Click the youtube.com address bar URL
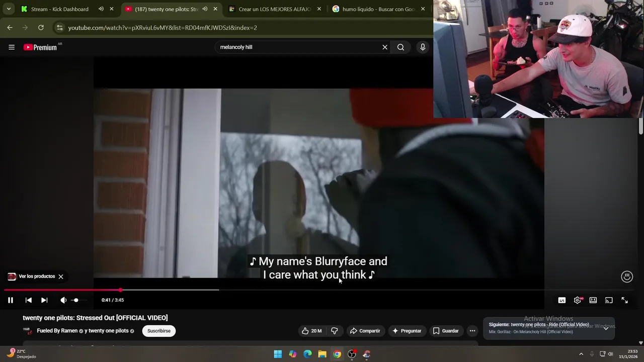Viewport: 644px width, 362px height. pos(163,28)
